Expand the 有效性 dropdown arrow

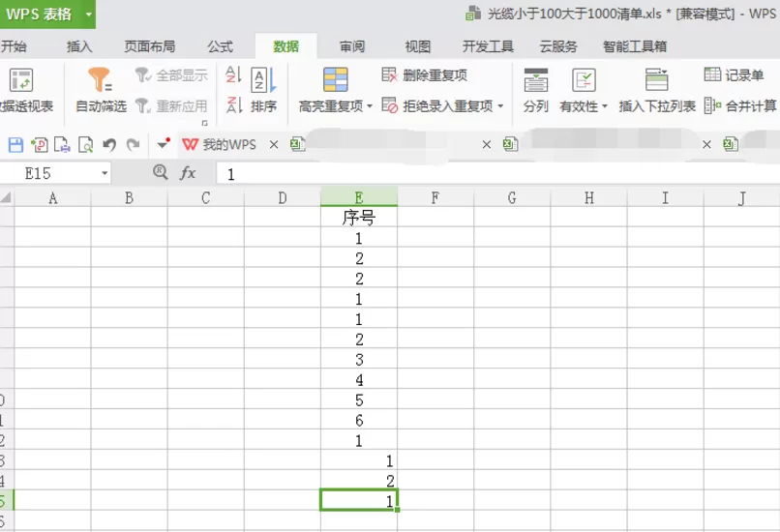tap(605, 106)
